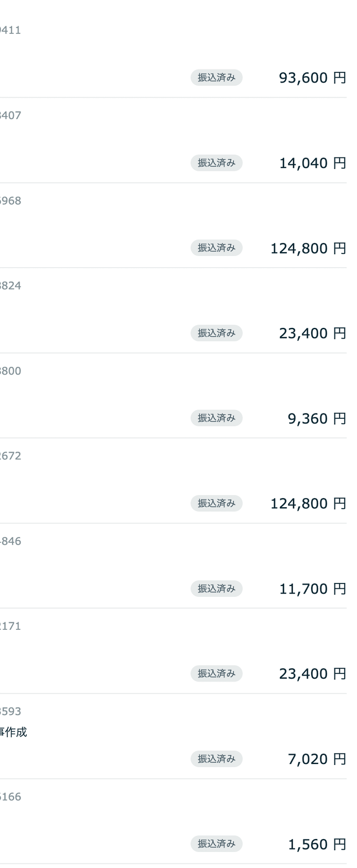
Task: Open the transaction ID ending 411
Action: 10,30
